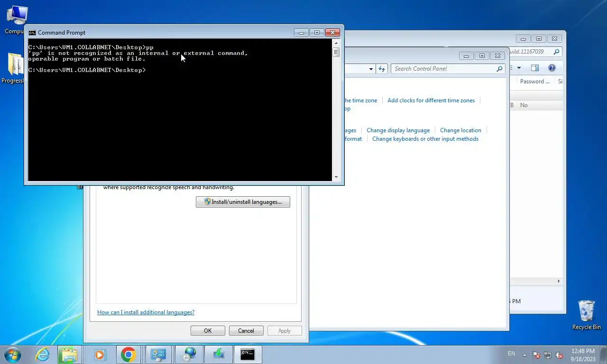Cancel the Region and Language dialog
Viewport: 607px width, 364px height.
246,331
